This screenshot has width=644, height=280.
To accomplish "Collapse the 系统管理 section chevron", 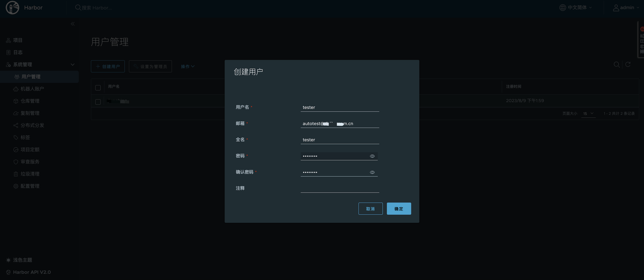I will pyautogui.click(x=72, y=65).
